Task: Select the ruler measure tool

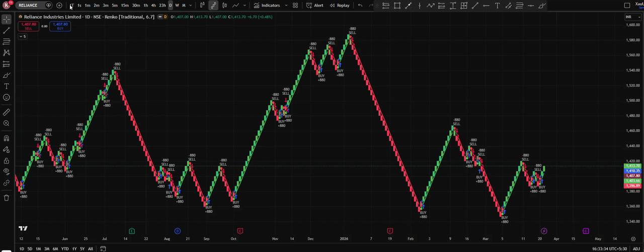Action: (x=7, y=112)
